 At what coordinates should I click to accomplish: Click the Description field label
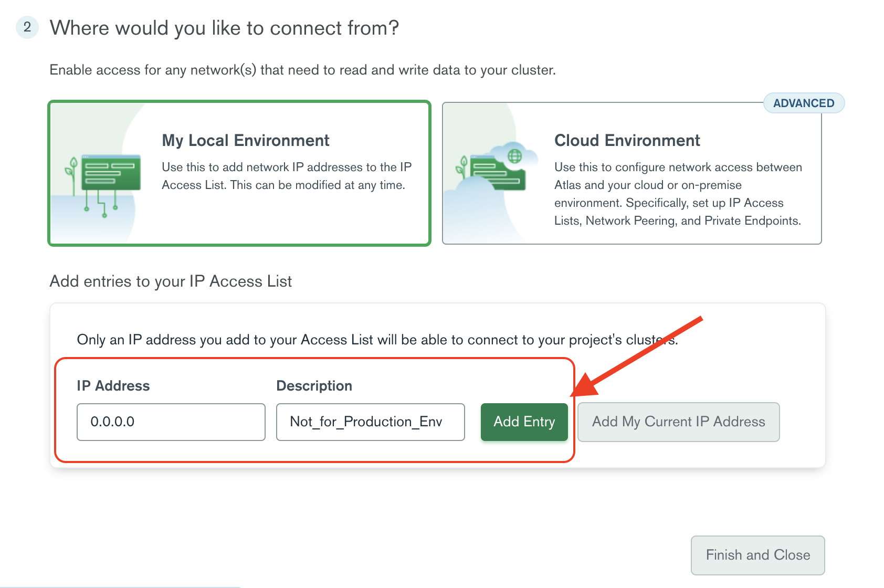pos(314,386)
